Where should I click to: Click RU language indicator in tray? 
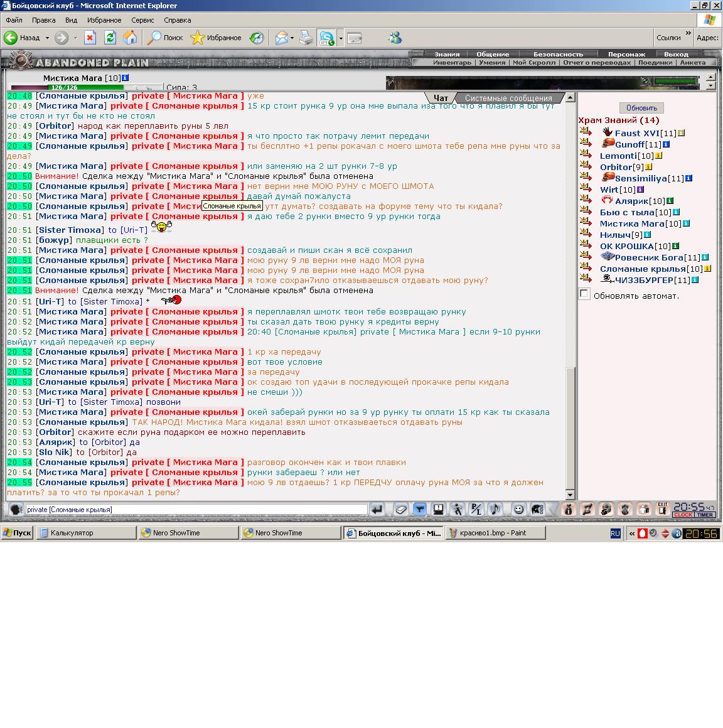click(615, 533)
